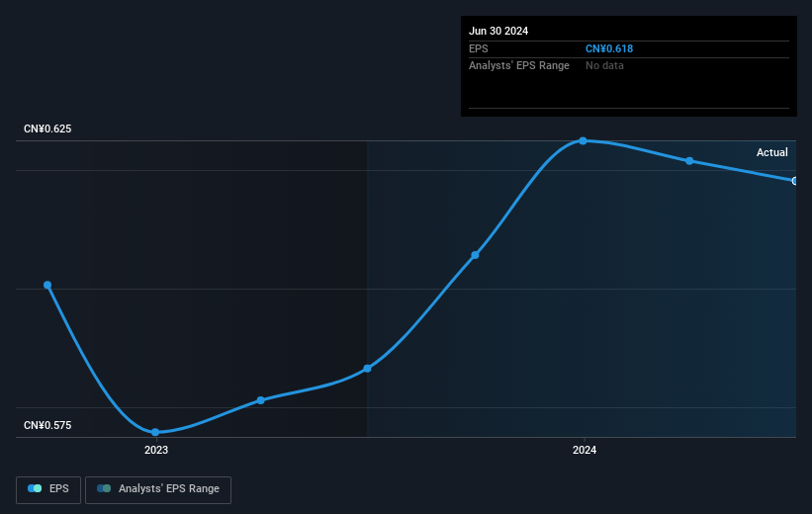Select the data point just below the Actual label
Screen dimensions: 812x514
pyautogui.click(x=689, y=161)
